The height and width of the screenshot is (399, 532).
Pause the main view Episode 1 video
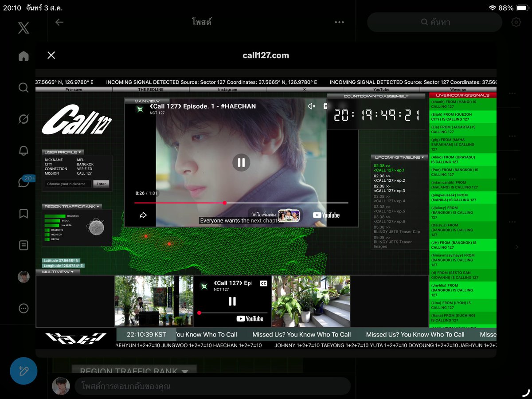coord(241,163)
